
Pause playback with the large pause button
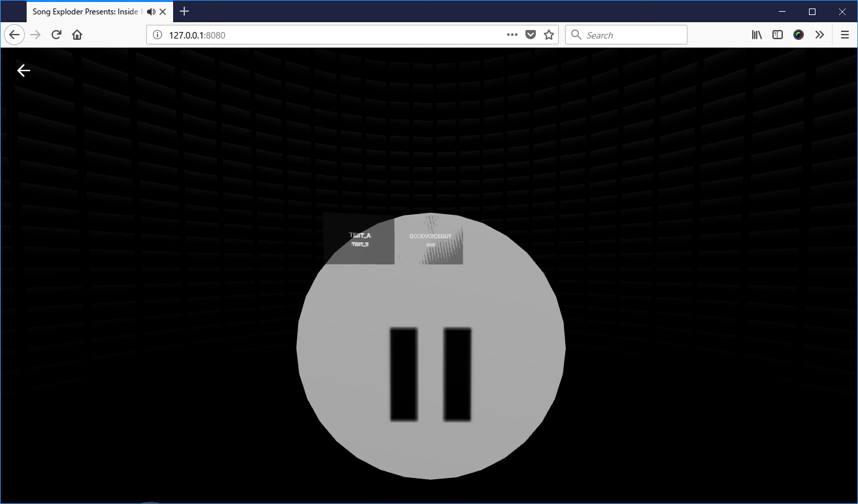(430, 373)
